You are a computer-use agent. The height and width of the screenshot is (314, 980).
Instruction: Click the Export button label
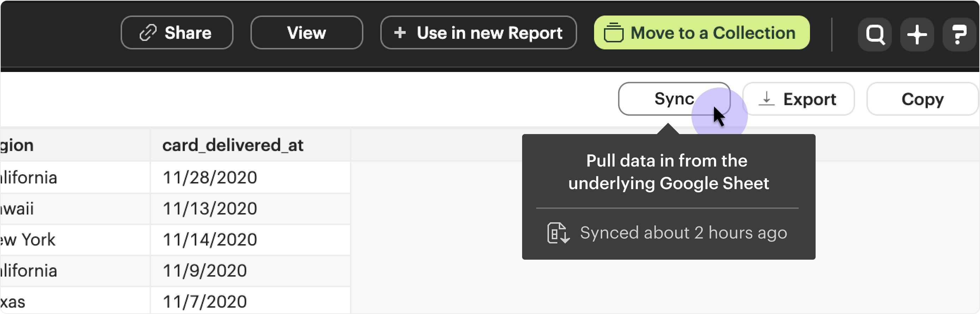pyautogui.click(x=810, y=99)
